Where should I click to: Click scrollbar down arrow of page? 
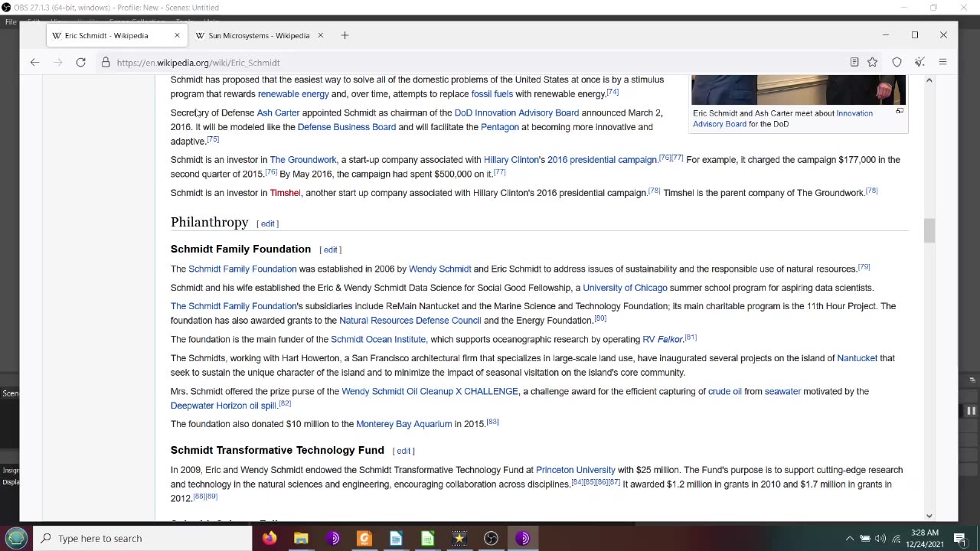(x=929, y=516)
